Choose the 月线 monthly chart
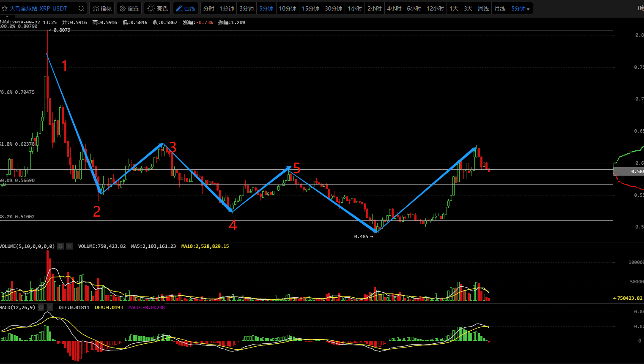Image resolution: width=644 pixels, height=364 pixels. 500,8
